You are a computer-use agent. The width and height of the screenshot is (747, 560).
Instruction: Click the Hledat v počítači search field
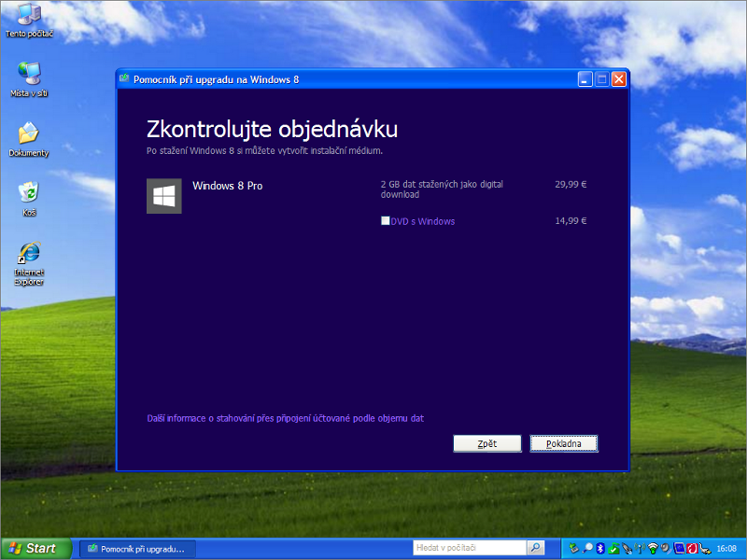tap(470, 548)
